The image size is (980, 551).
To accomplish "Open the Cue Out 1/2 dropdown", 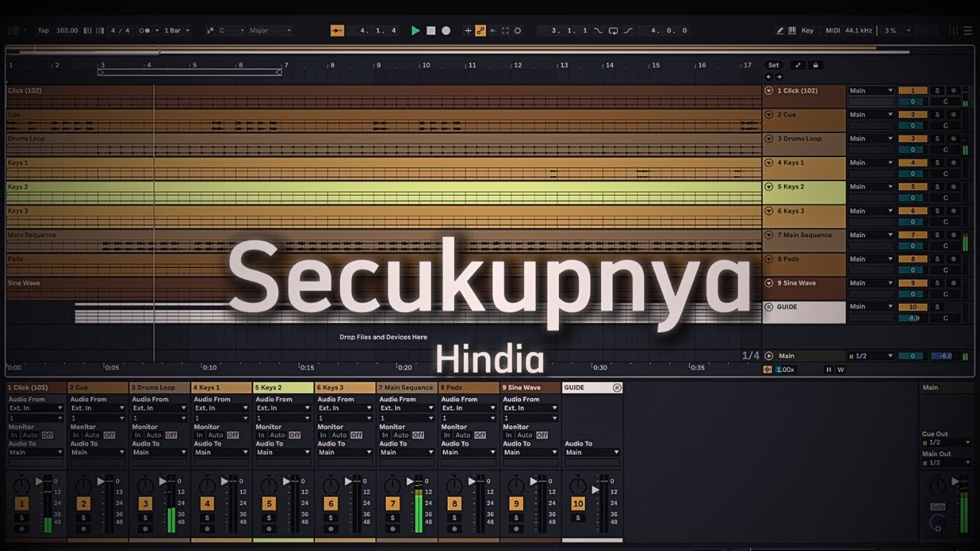I will 947,443.
